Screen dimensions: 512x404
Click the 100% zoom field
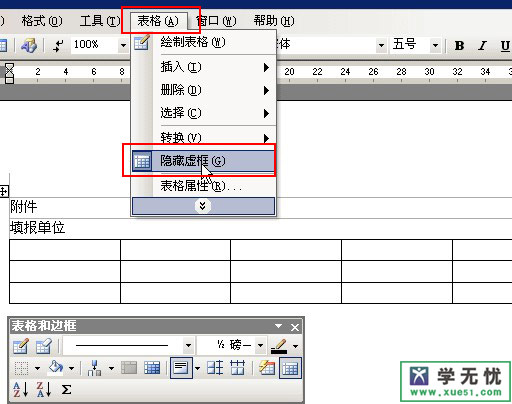click(x=94, y=44)
